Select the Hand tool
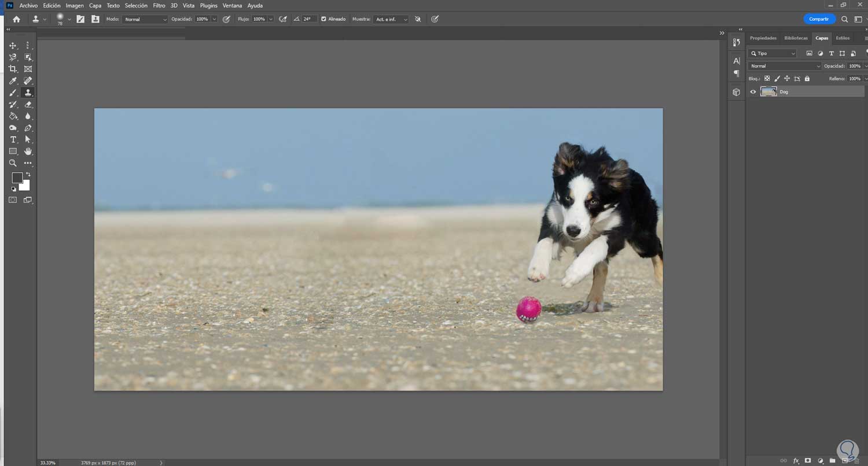The image size is (868, 466). [28, 151]
